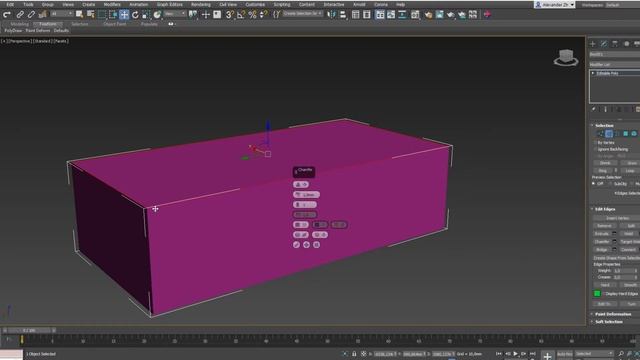Toggle By Vertex checkbox
The width and height of the screenshot is (640, 360).
pyautogui.click(x=595, y=143)
